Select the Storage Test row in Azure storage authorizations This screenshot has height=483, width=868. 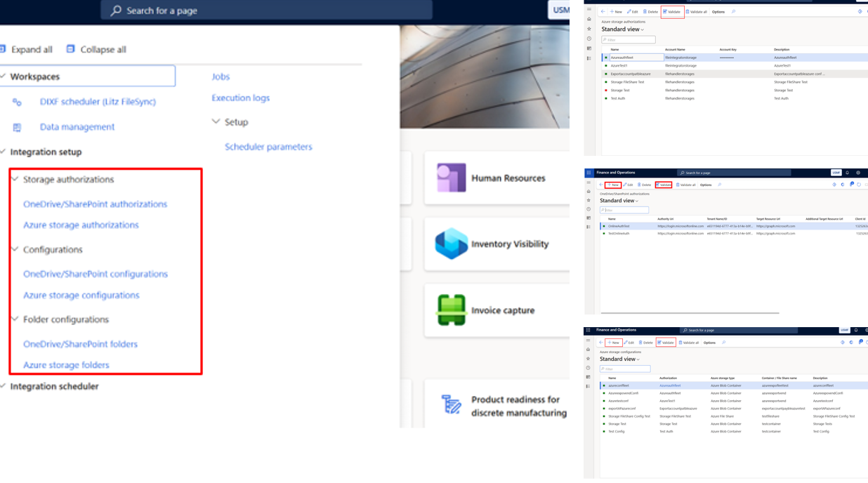[734, 91]
